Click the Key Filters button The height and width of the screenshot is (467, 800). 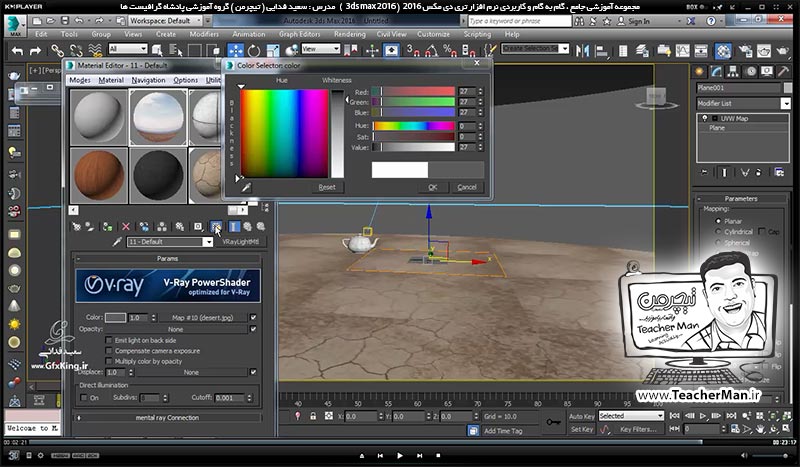click(x=638, y=429)
